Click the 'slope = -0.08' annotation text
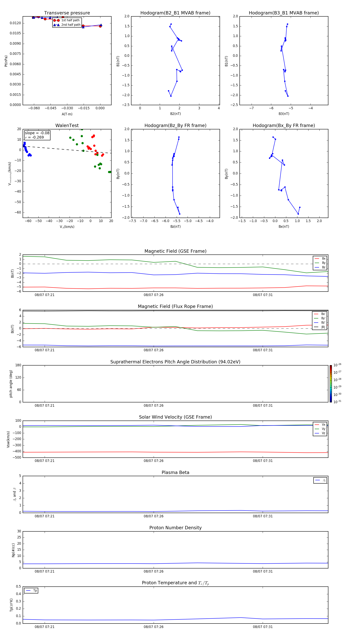 (x=37, y=133)
